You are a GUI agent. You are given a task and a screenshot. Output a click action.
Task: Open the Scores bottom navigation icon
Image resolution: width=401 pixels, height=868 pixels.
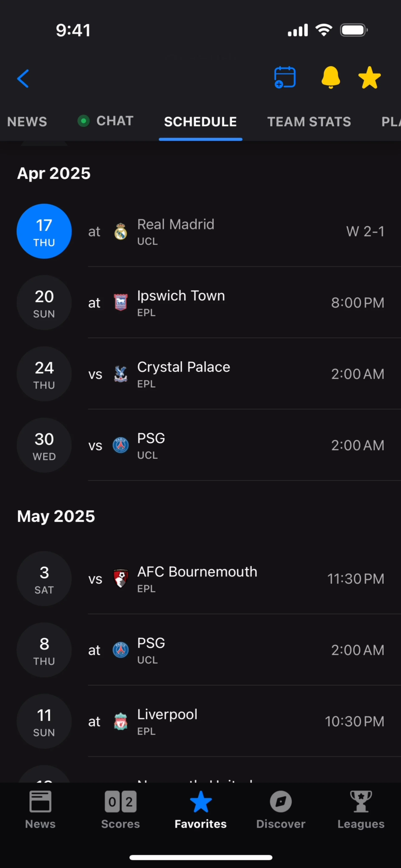tap(120, 809)
